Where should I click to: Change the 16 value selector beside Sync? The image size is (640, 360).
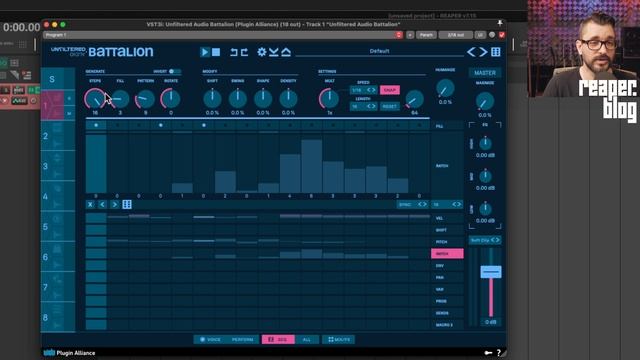[447, 204]
